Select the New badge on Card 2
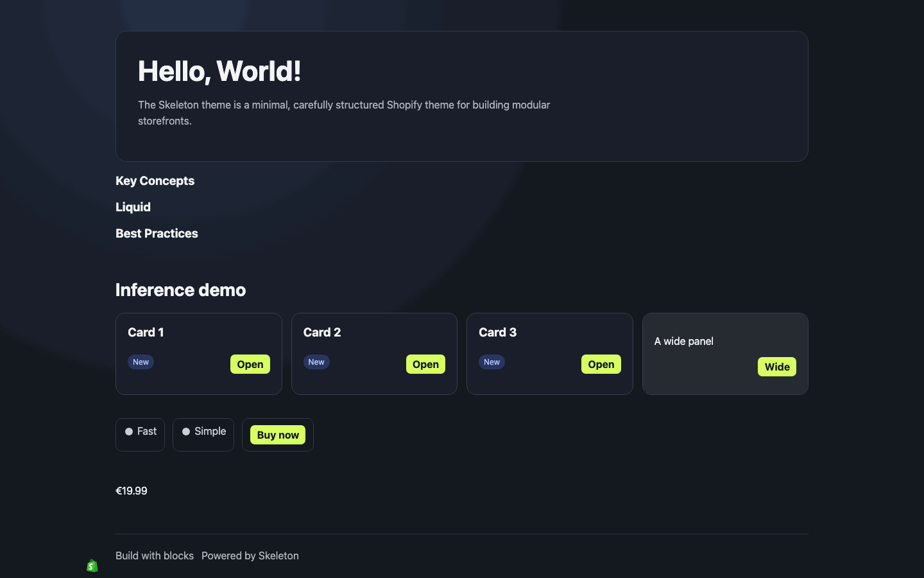The image size is (924, 578). coord(316,362)
